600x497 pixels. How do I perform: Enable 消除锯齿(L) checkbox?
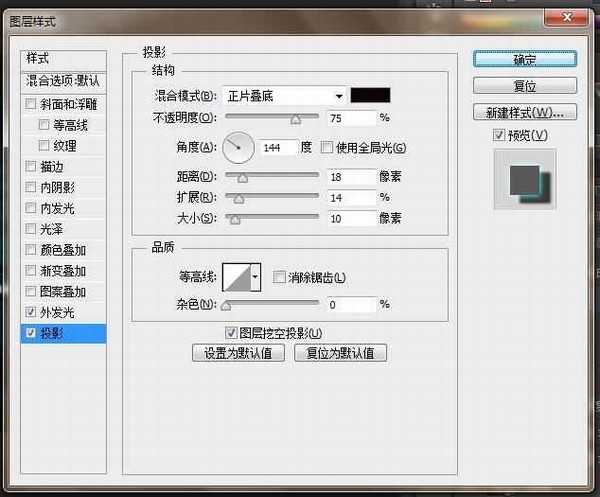pos(279,277)
